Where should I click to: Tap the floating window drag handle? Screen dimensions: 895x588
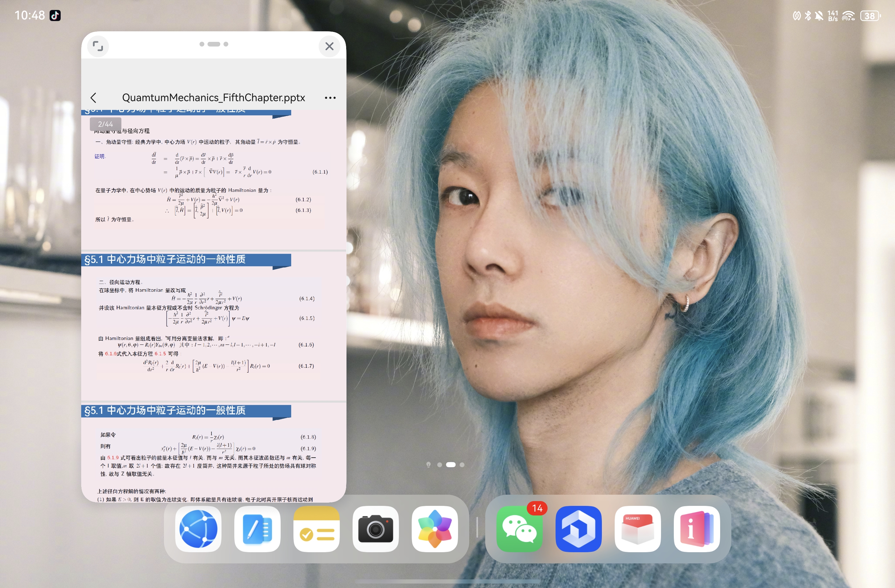point(214,44)
